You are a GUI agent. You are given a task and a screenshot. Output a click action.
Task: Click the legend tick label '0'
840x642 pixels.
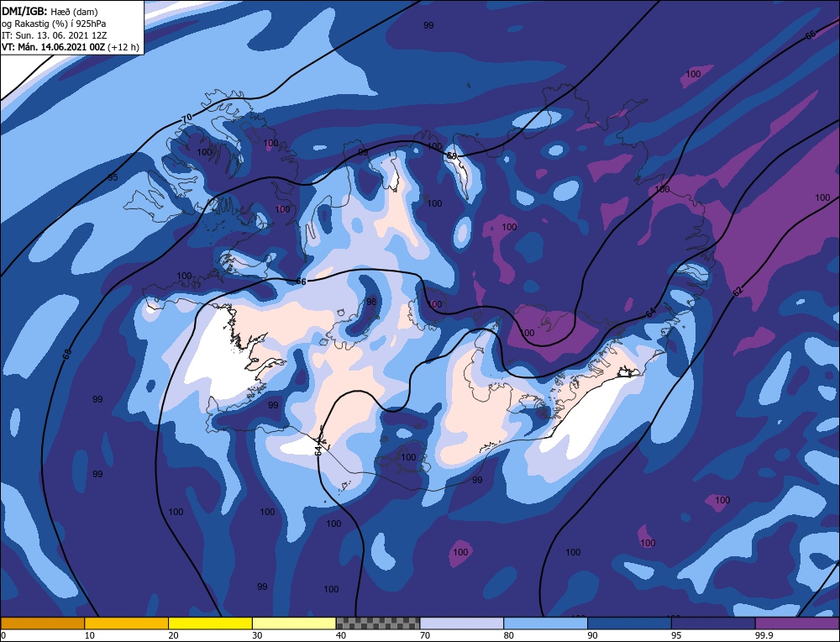[x=3, y=635]
